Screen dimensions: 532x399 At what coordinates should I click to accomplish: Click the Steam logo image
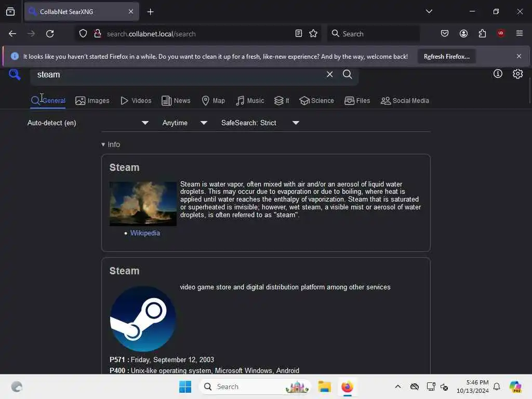point(143,318)
